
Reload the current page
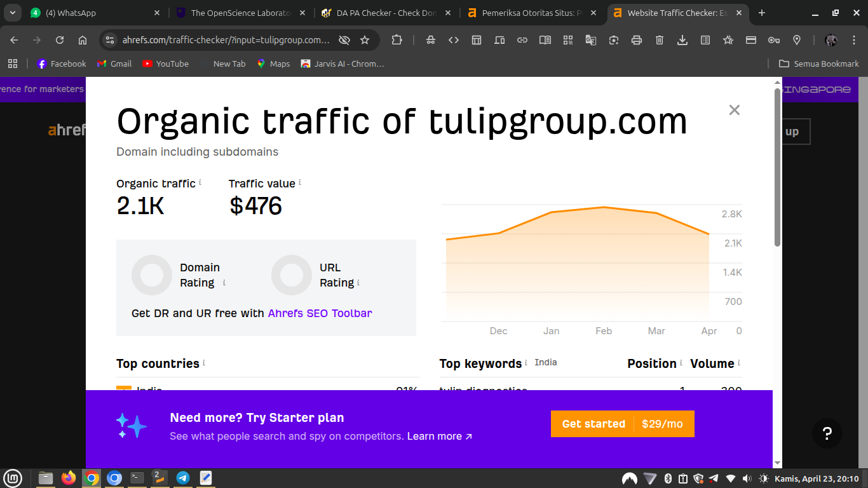pos(60,40)
